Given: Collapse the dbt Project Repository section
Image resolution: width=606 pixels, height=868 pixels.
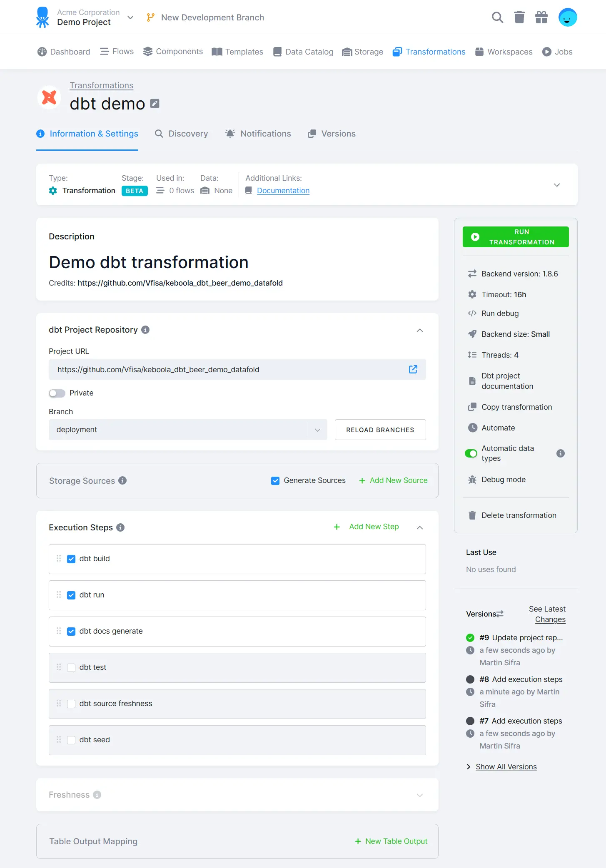Looking at the screenshot, I should [x=420, y=331].
